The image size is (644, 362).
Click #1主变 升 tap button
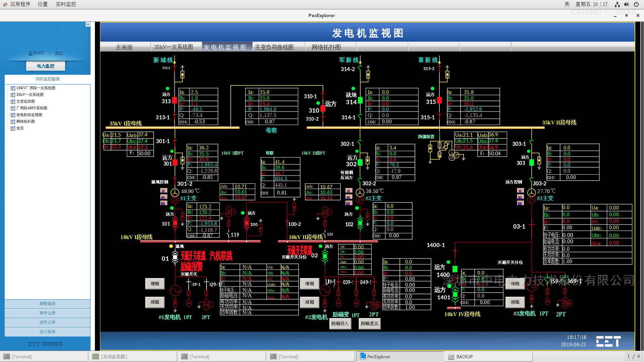(x=163, y=191)
